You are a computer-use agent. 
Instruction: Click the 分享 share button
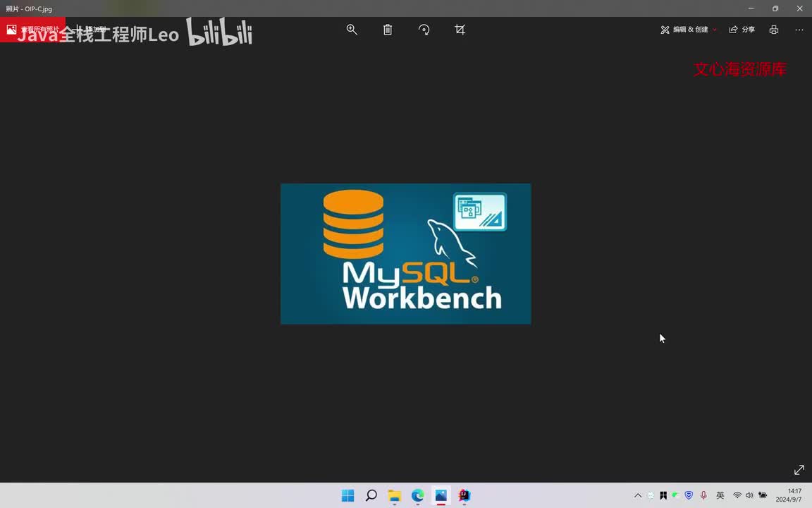coord(742,30)
